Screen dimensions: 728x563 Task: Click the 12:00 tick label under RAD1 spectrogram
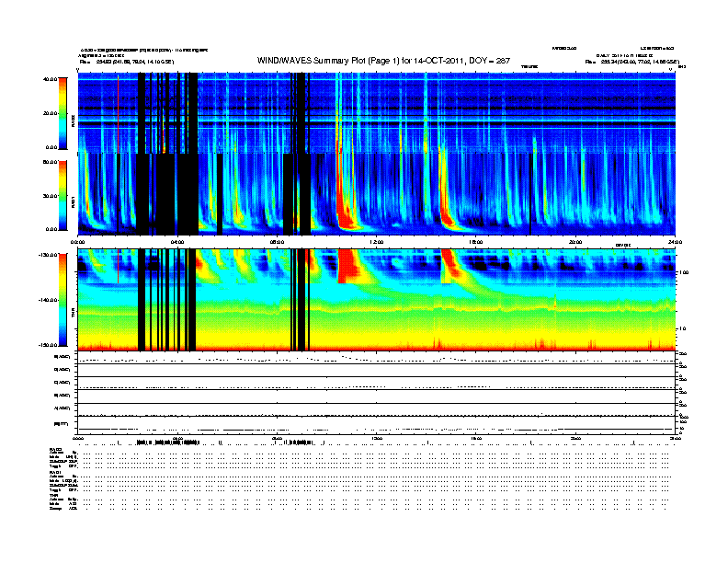pos(377,242)
